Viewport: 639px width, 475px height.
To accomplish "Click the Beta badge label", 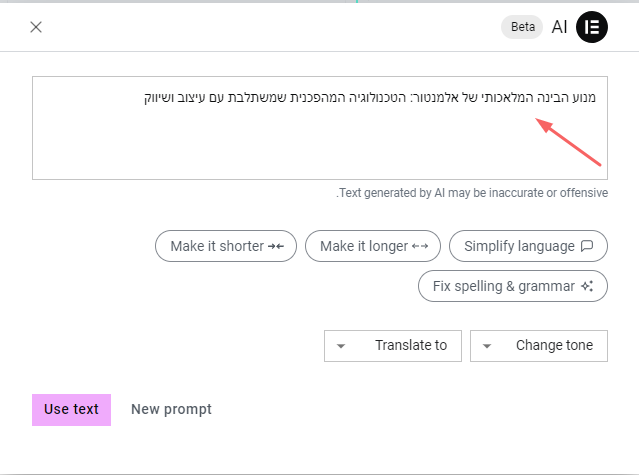I will click(x=522, y=27).
